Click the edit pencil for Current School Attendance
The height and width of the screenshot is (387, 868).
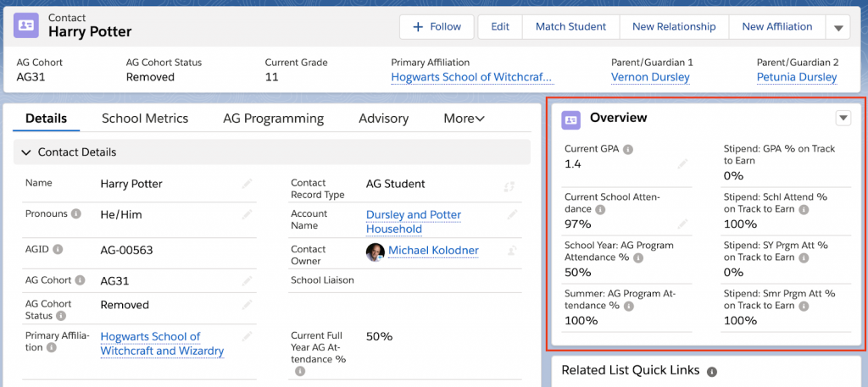point(684,224)
